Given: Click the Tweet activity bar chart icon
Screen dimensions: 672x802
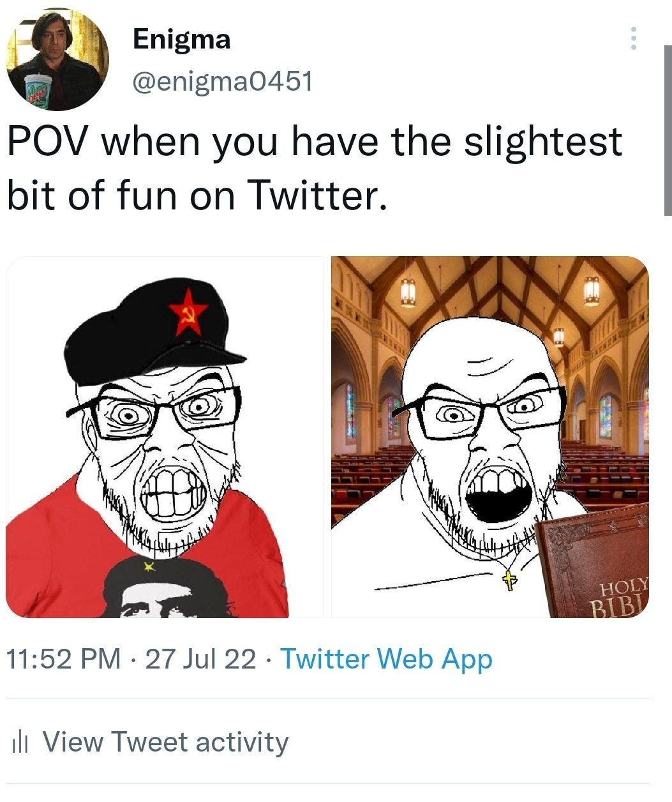Looking at the screenshot, I should click(x=22, y=742).
